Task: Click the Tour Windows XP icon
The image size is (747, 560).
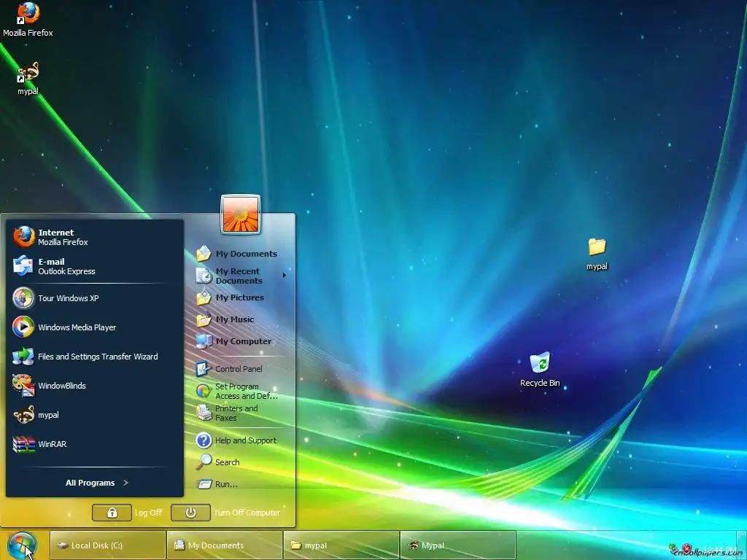Action: 23,298
